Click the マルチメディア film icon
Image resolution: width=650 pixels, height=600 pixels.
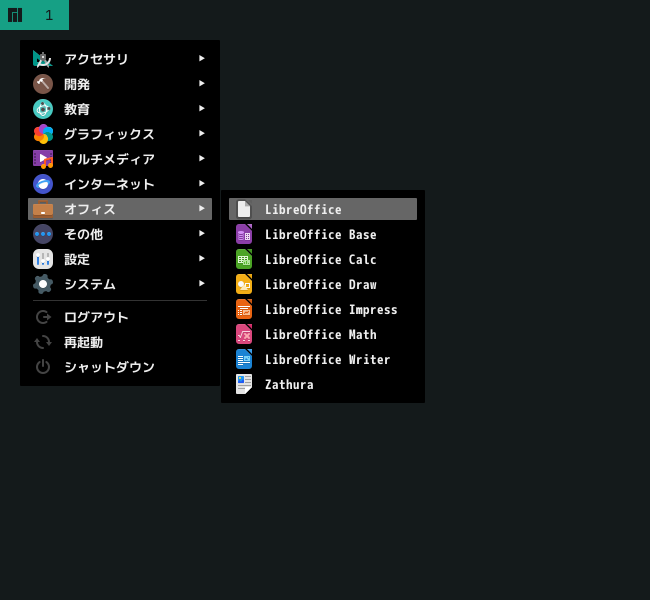click(43, 159)
